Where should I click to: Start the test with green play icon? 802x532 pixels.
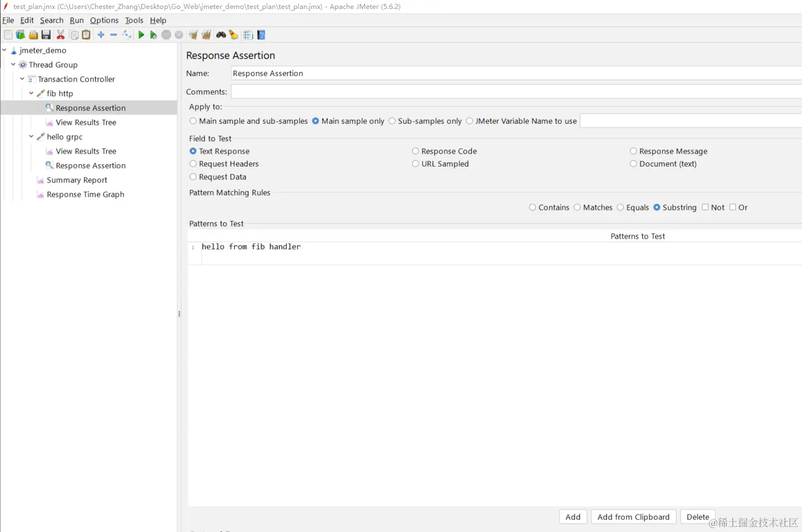(141, 35)
